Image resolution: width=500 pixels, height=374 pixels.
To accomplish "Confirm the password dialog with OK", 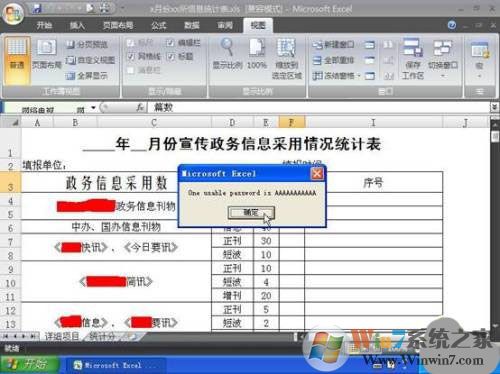I will coord(251,213).
